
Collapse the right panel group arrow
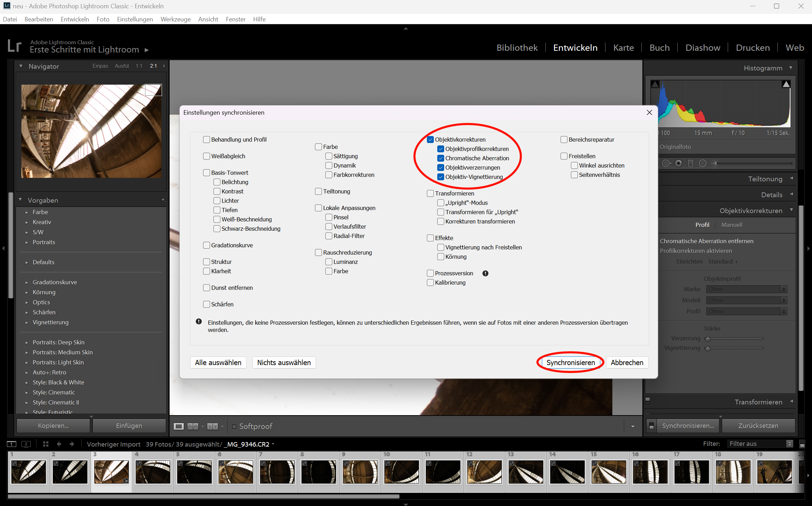pos(808,248)
